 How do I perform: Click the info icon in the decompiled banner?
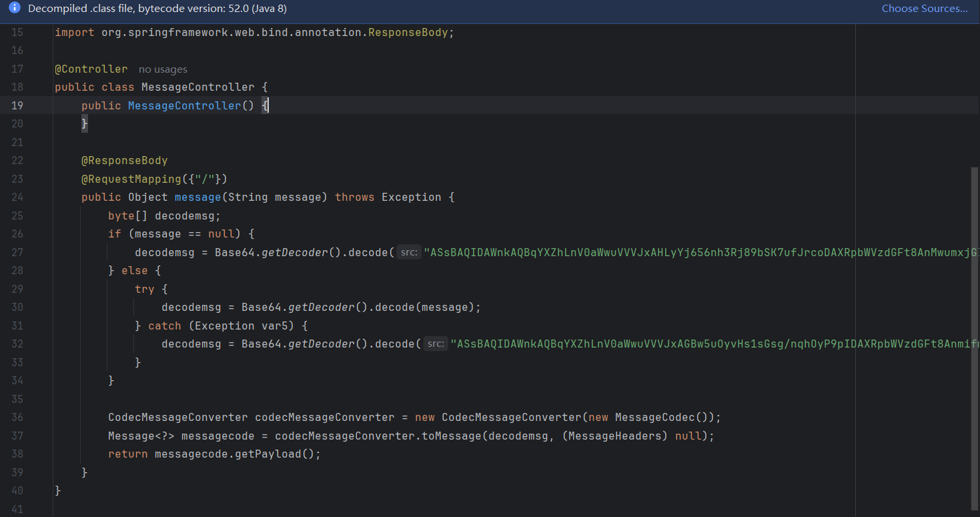(15, 8)
